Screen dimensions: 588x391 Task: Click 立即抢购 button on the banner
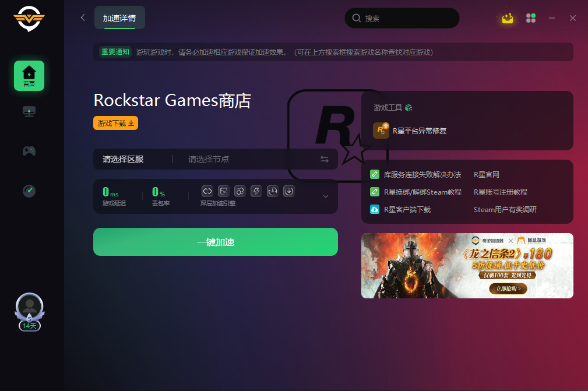pos(508,288)
